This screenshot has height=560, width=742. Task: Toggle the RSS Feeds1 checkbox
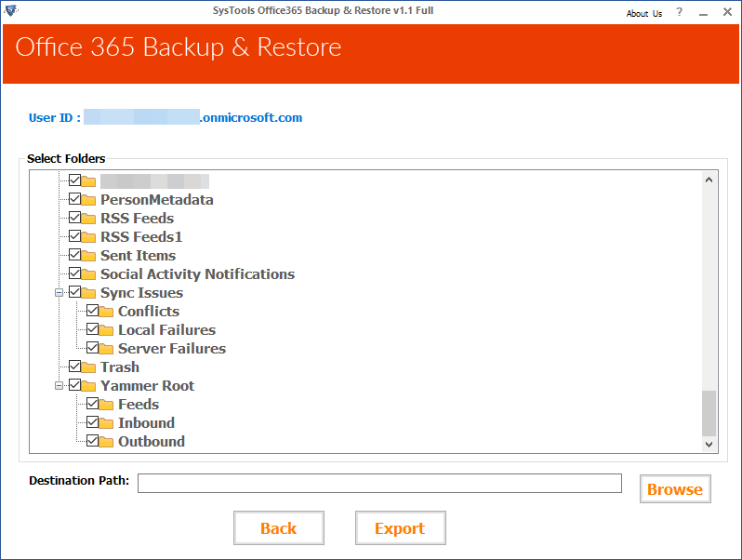point(74,235)
